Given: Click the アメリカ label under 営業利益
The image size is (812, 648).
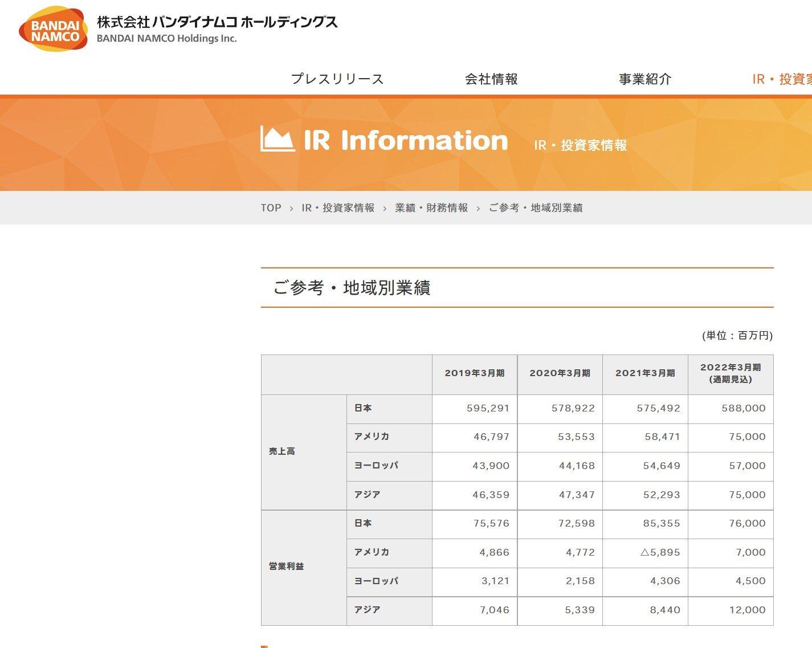Looking at the screenshot, I should (372, 552).
